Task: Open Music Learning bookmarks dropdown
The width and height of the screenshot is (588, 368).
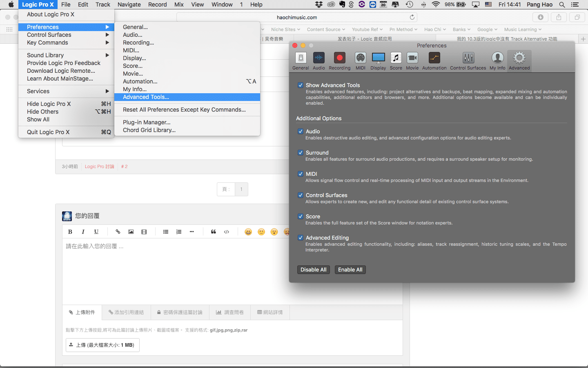Action: 523,29
